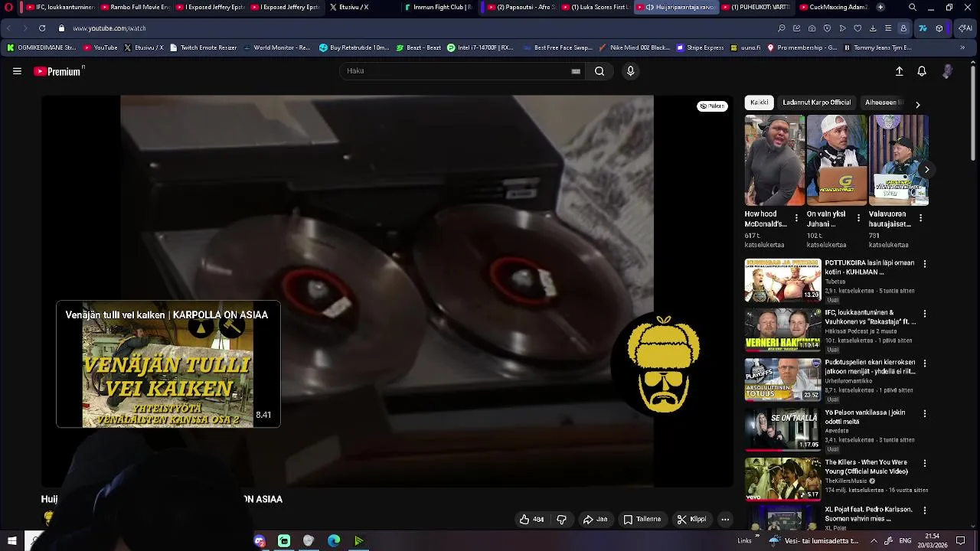Open POTTUKOIRA lasin läpi video title

[870, 267]
